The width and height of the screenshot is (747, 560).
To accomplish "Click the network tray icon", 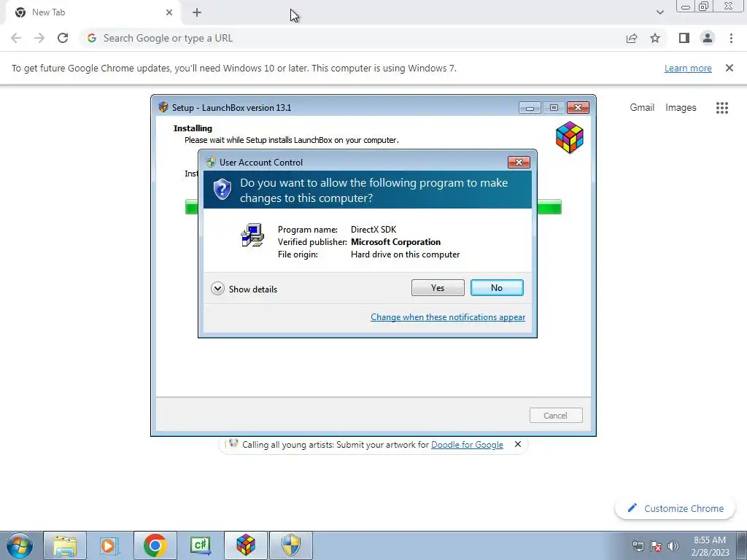I will coord(638,546).
